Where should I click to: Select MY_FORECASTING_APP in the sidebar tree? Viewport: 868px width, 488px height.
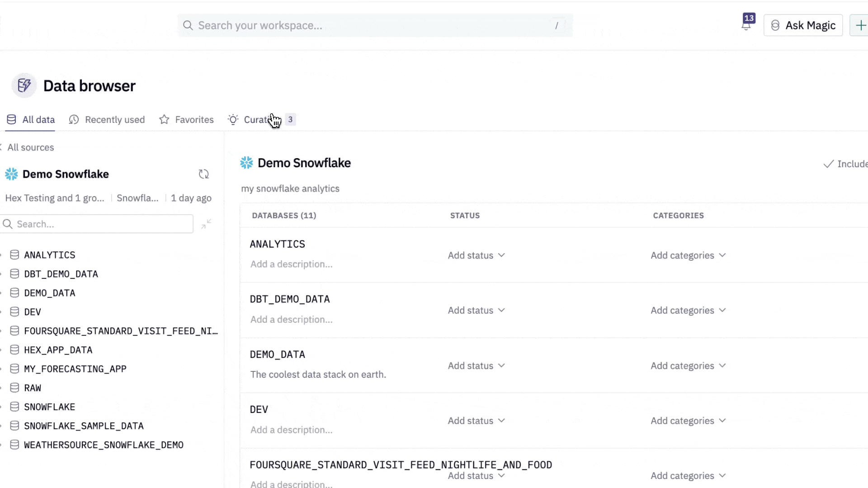[x=75, y=369]
